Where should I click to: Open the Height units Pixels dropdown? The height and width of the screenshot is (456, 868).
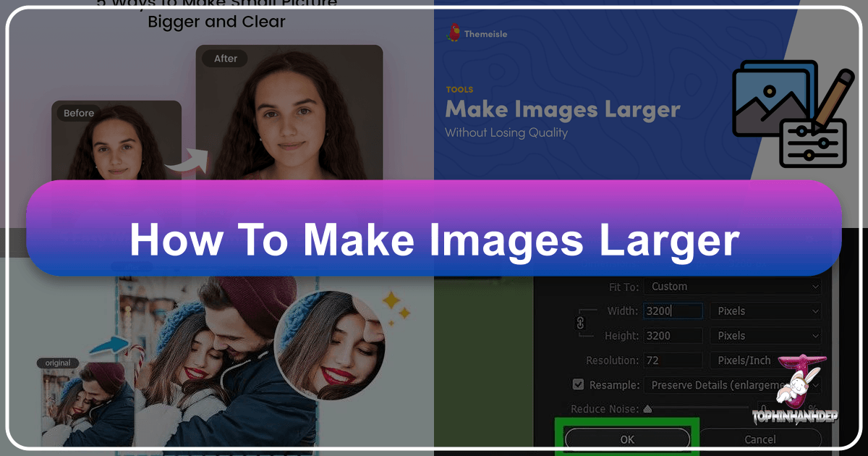point(765,335)
